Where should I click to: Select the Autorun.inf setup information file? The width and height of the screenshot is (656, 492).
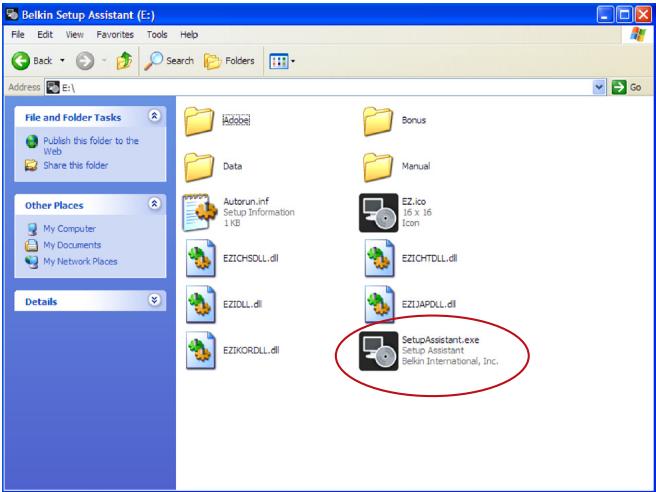200,213
